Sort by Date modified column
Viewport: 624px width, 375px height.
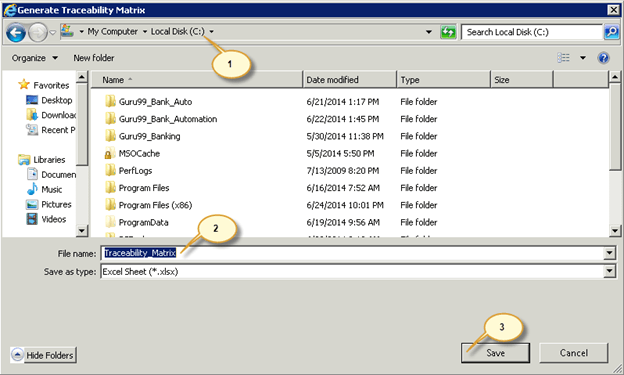point(349,80)
